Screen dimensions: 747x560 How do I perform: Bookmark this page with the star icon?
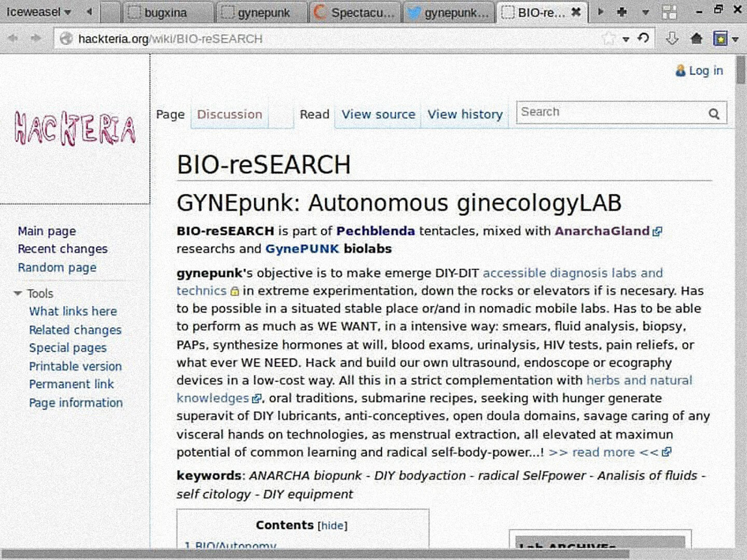tap(608, 38)
